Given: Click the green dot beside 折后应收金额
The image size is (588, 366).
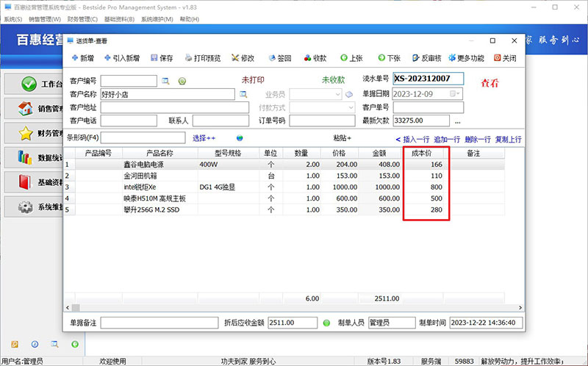Looking at the screenshot, I should point(326,323).
